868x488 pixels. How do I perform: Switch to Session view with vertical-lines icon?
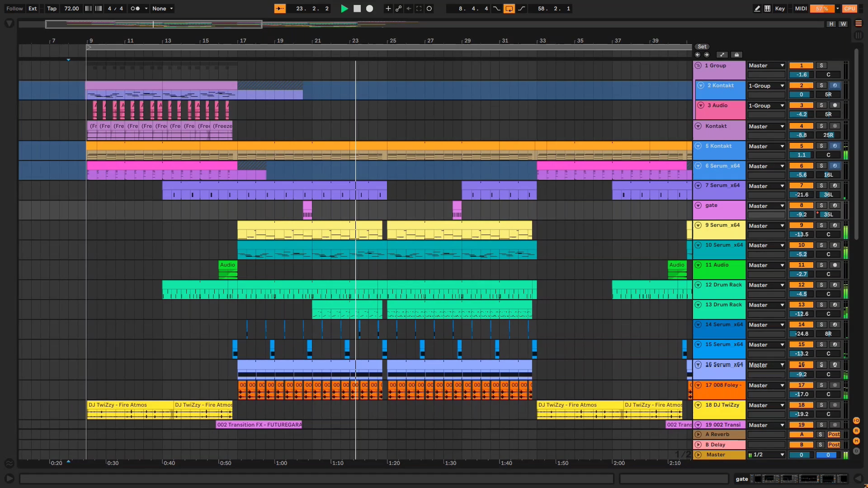(x=858, y=35)
